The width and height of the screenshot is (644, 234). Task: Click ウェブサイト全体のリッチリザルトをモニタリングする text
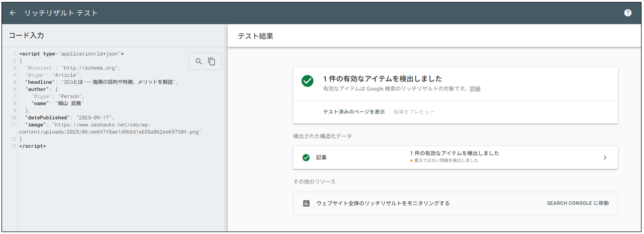(383, 203)
